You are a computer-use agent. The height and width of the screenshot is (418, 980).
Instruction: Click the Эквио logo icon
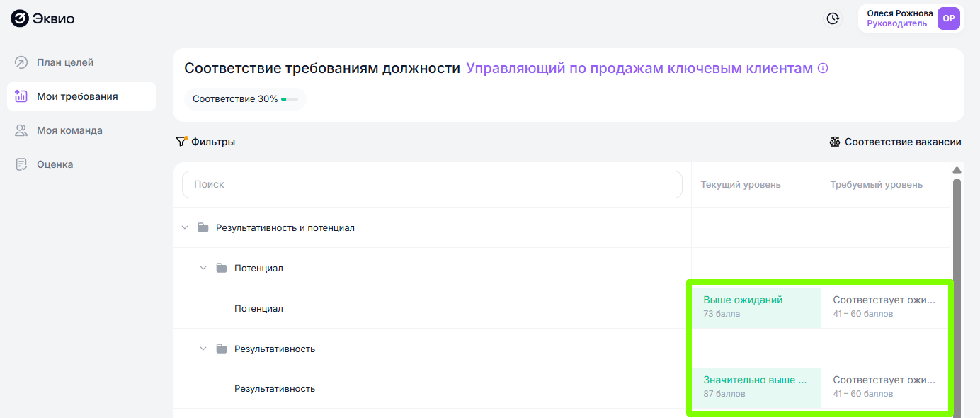click(20, 18)
